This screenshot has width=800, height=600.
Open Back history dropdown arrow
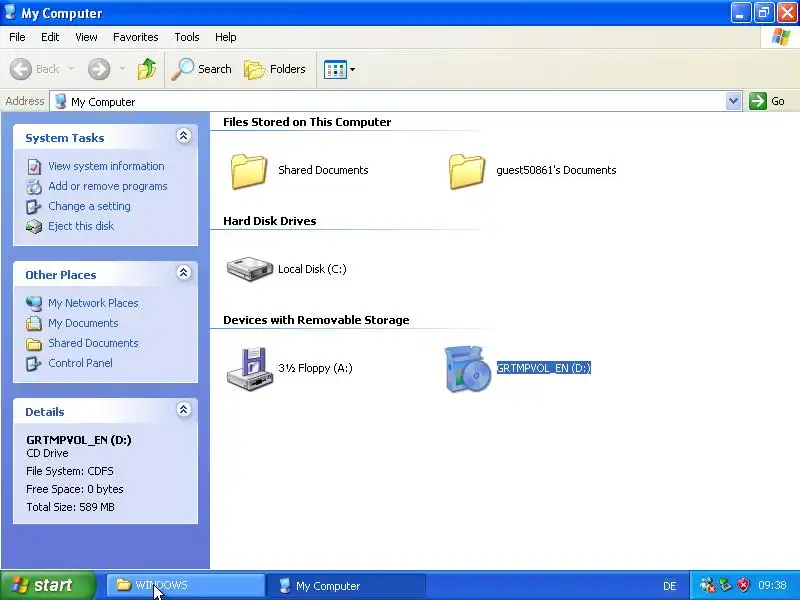(71, 69)
